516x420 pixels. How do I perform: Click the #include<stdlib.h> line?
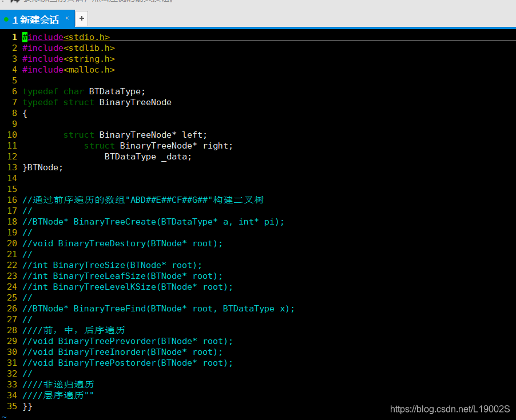click(69, 48)
